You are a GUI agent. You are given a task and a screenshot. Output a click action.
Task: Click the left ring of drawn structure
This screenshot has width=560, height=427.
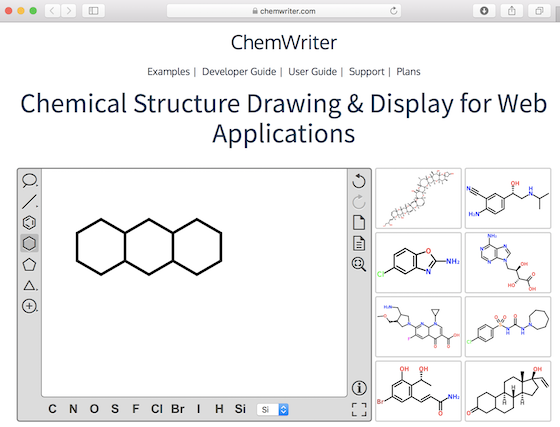pyautogui.click(x=101, y=247)
